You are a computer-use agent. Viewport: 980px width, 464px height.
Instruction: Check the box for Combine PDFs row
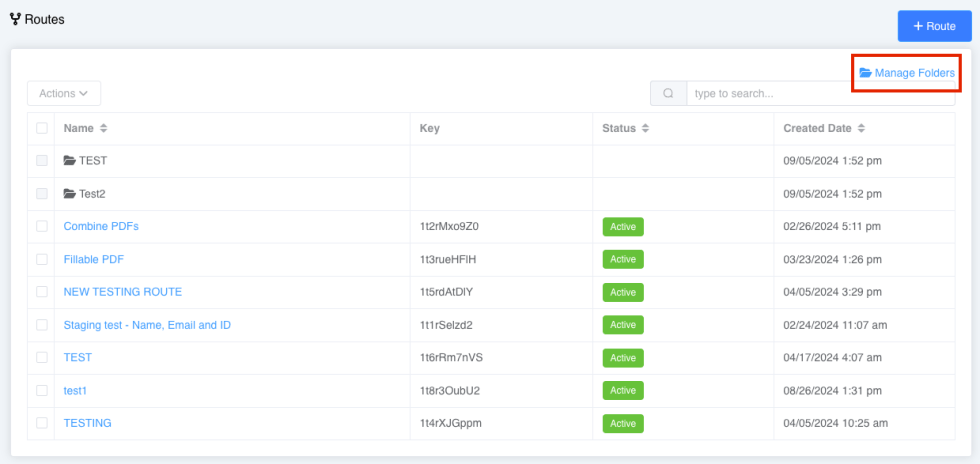click(x=42, y=226)
